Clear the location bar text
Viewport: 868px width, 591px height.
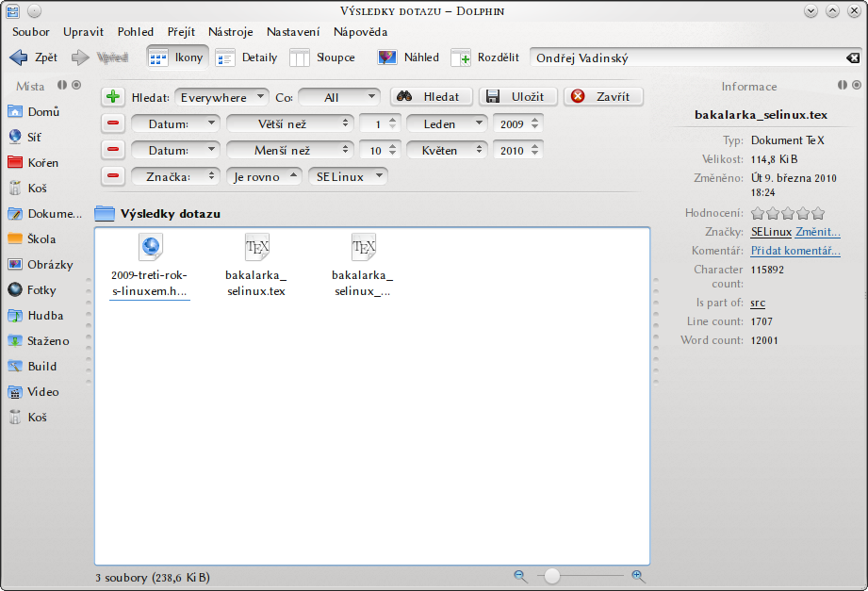tap(853, 58)
